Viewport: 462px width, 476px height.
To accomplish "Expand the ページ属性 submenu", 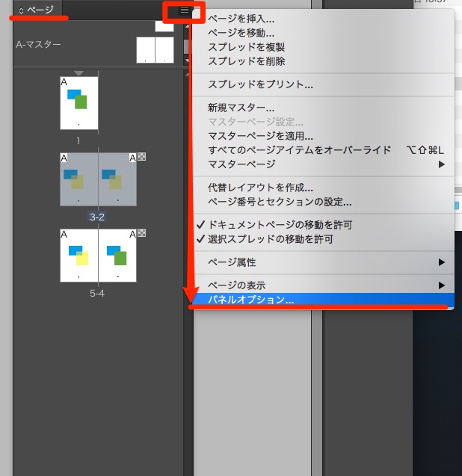I will pyautogui.click(x=324, y=262).
